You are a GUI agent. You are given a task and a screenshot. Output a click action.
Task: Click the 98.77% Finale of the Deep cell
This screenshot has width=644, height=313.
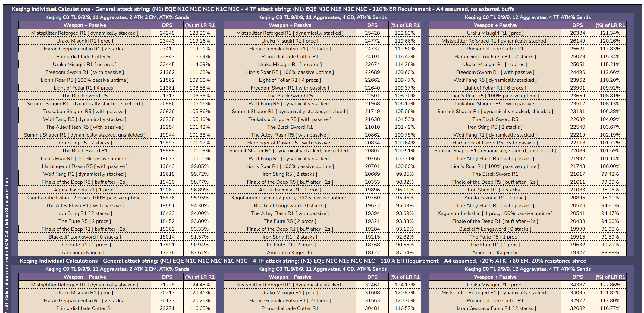tap(199, 182)
